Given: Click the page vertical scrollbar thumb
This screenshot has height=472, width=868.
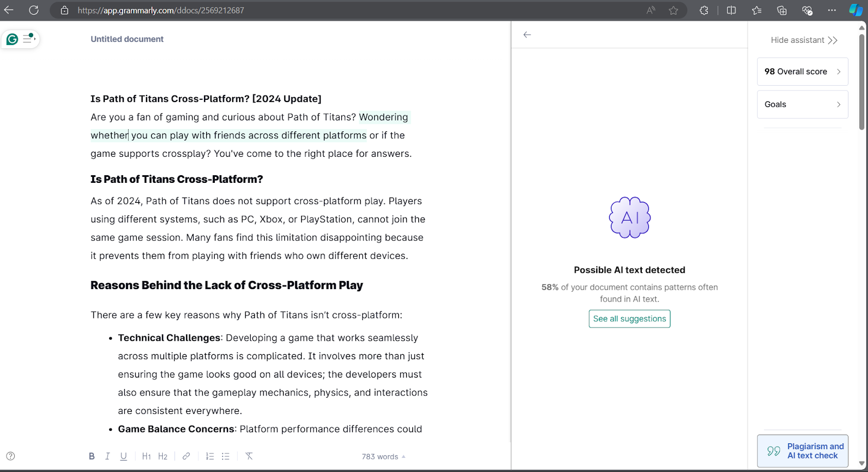Looking at the screenshot, I should coord(861,81).
